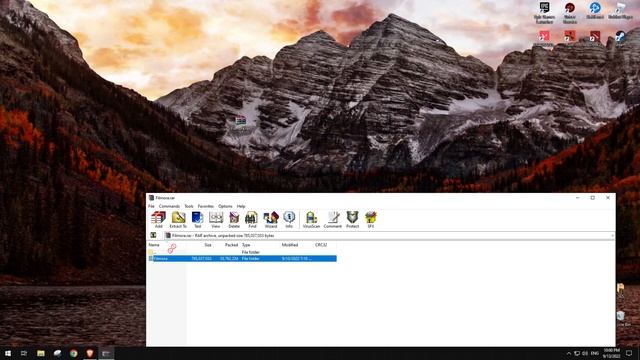Click the Protect toolbar icon
The image size is (640, 360).
352,220
